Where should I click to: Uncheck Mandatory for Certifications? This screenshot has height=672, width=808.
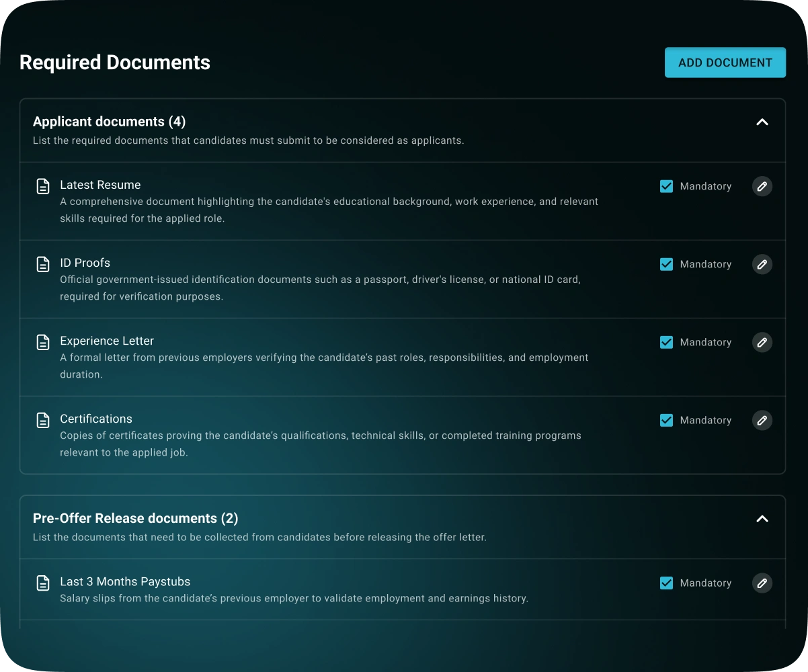coord(666,420)
